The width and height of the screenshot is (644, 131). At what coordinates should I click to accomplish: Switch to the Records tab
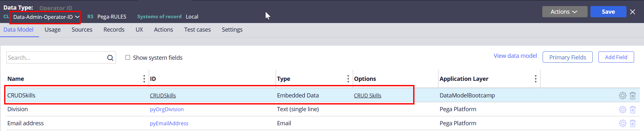tap(114, 30)
